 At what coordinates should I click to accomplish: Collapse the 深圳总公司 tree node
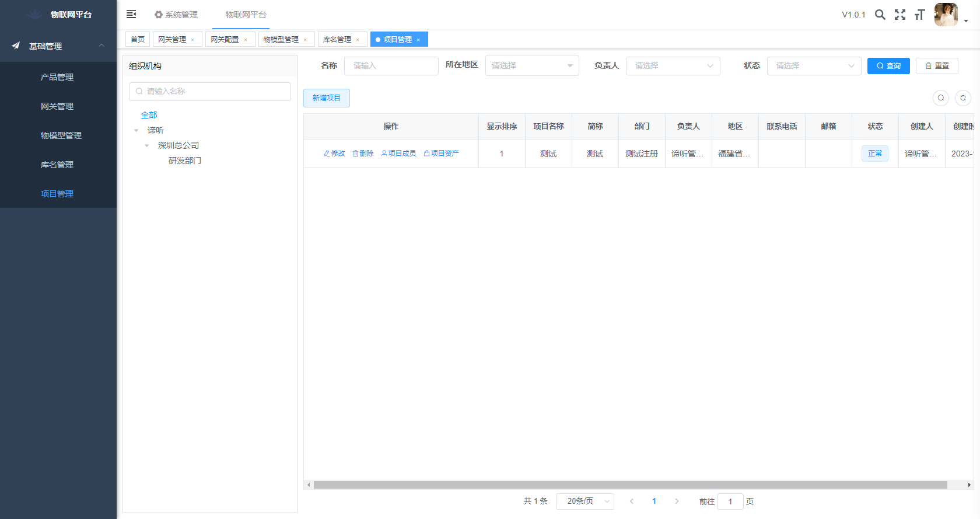coord(147,145)
